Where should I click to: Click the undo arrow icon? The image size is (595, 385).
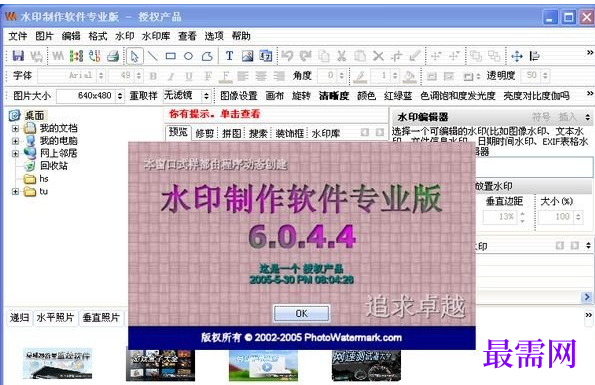coord(287,56)
